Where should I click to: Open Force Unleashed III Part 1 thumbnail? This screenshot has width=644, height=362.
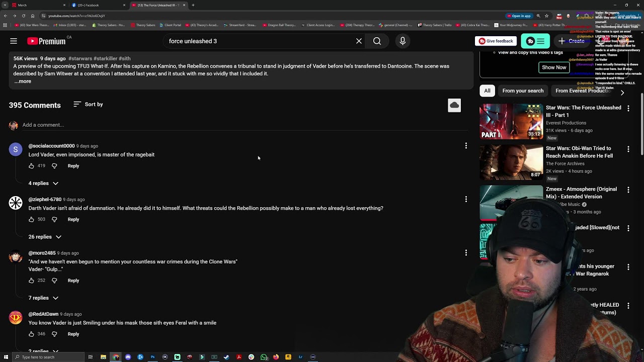511,121
